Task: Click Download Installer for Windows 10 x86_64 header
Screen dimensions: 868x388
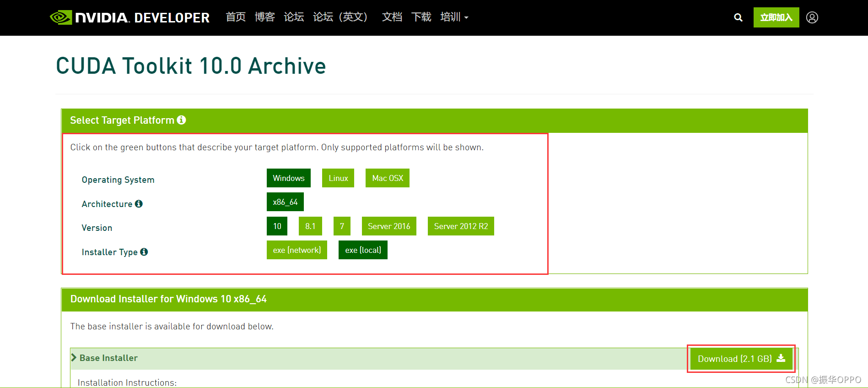Action: tap(168, 299)
